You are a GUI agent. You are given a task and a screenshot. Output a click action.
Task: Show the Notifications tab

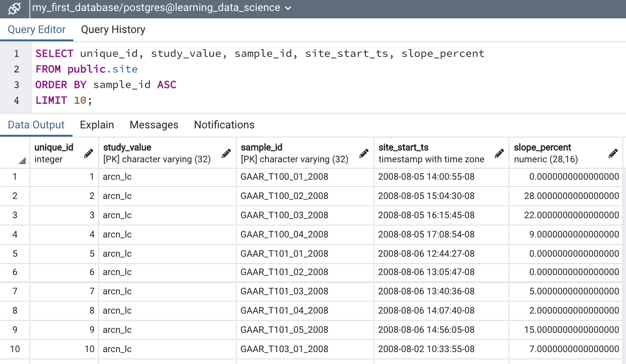[x=224, y=125]
